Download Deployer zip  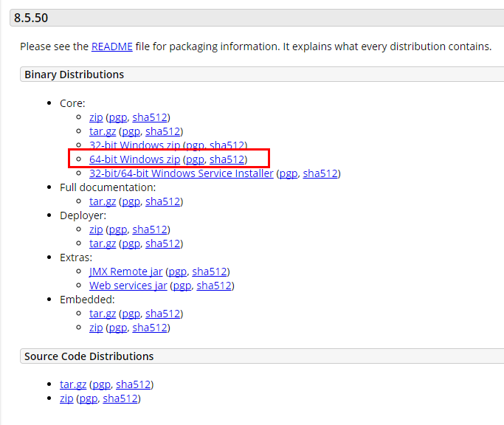96,229
